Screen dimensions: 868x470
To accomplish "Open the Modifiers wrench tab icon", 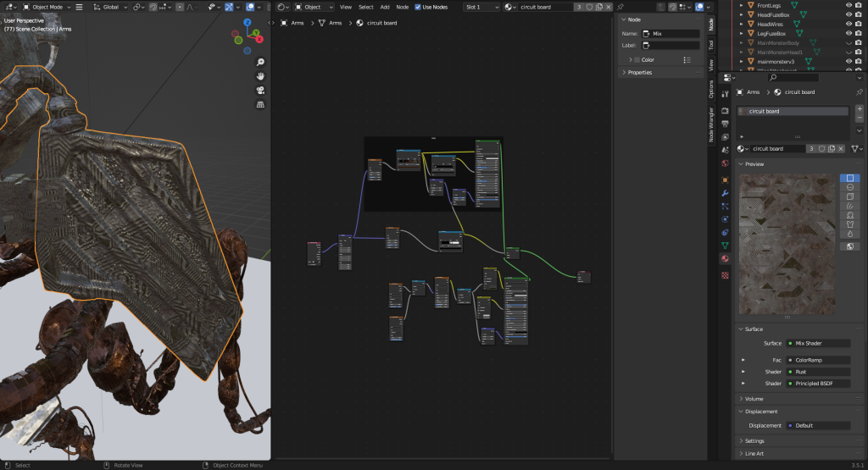I will [726, 194].
